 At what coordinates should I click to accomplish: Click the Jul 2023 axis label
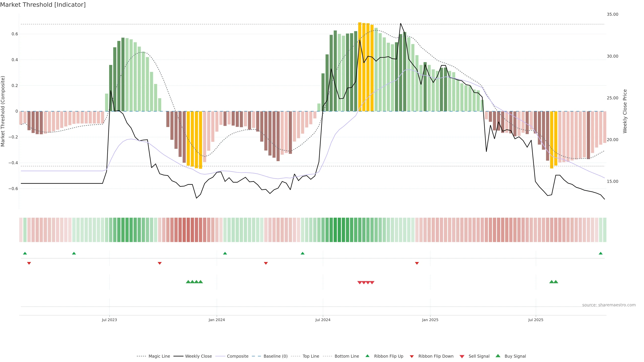point(109,320)
